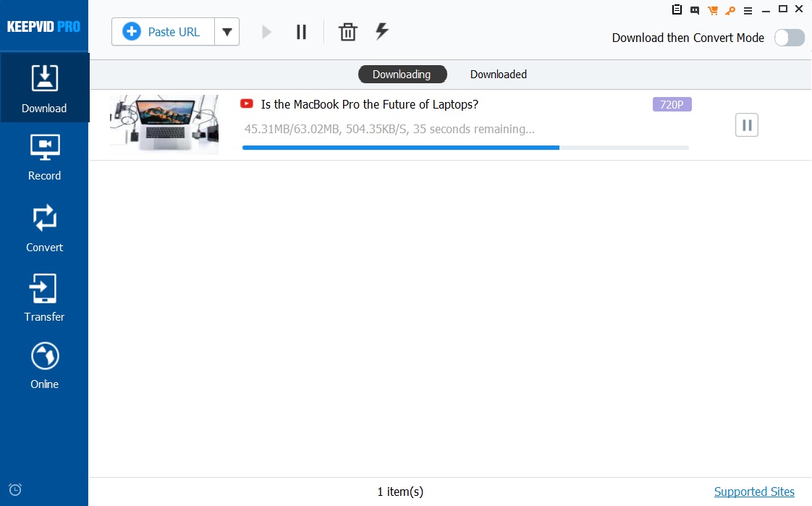
Task: Enable turbo mode lightning icon
Action: [x=382, y=31]
